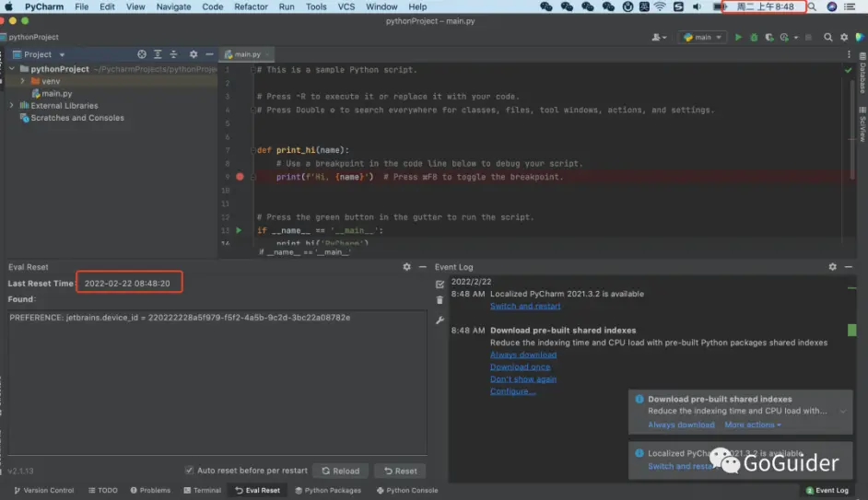Run the main configuration with green play icon
868x500 pixels.
738,37
